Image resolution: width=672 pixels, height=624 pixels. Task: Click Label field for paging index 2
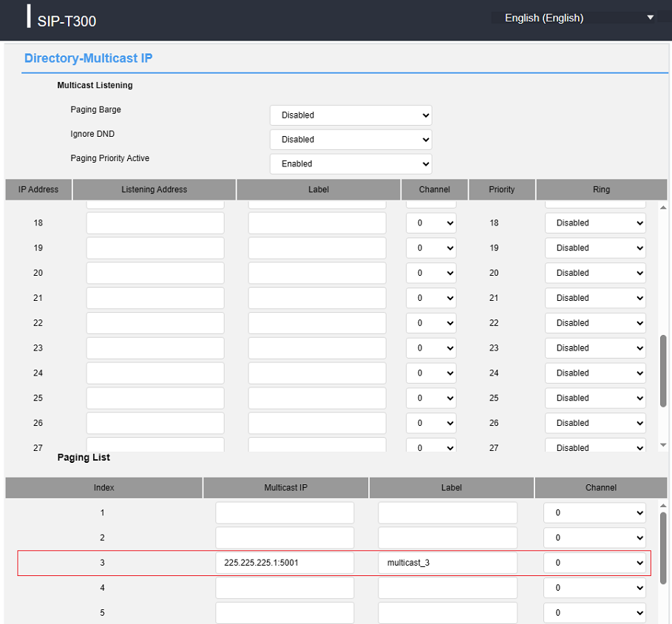pos(447,537)
